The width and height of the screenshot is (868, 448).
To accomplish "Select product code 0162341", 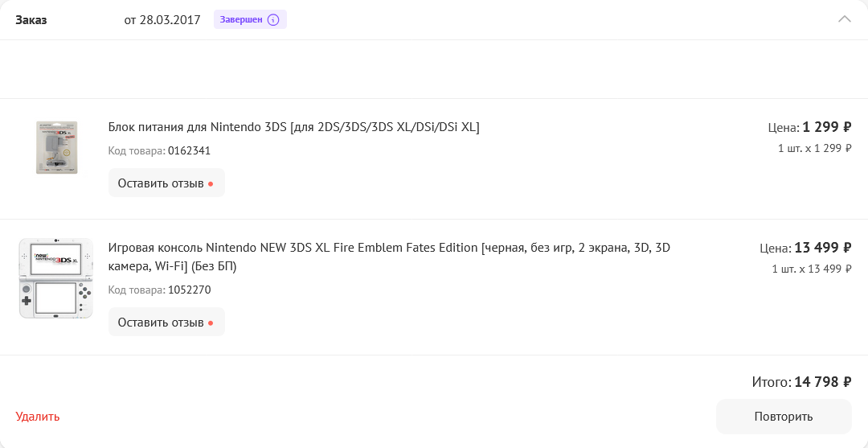I will 189,150.
